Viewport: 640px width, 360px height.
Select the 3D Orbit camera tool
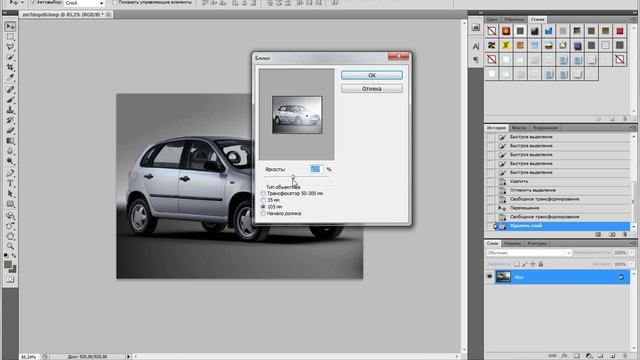pos(10,226)
